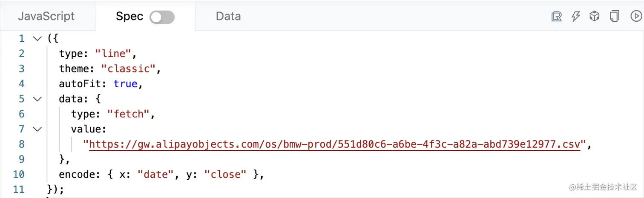Click line number 10 in the gutter
The width and height of the screenshot is (644, 198).
pyautogui.click(x=19, y=174)
